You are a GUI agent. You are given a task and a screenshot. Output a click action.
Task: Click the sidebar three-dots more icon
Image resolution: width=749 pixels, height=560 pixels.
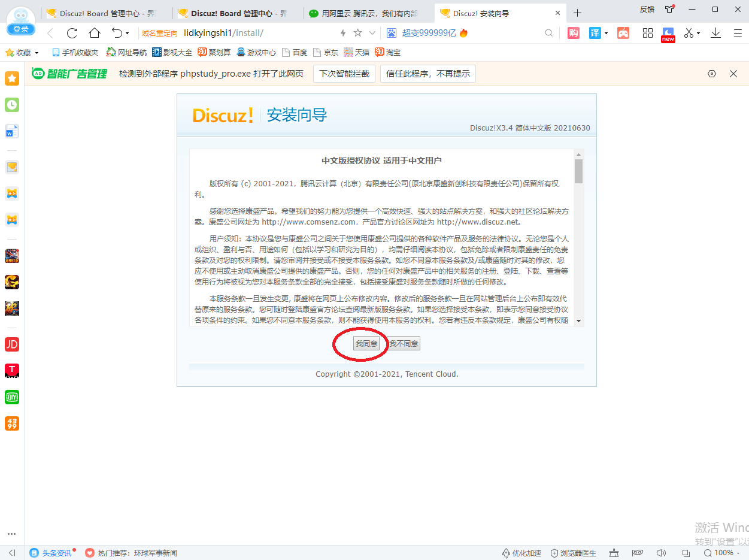(12, 534)
